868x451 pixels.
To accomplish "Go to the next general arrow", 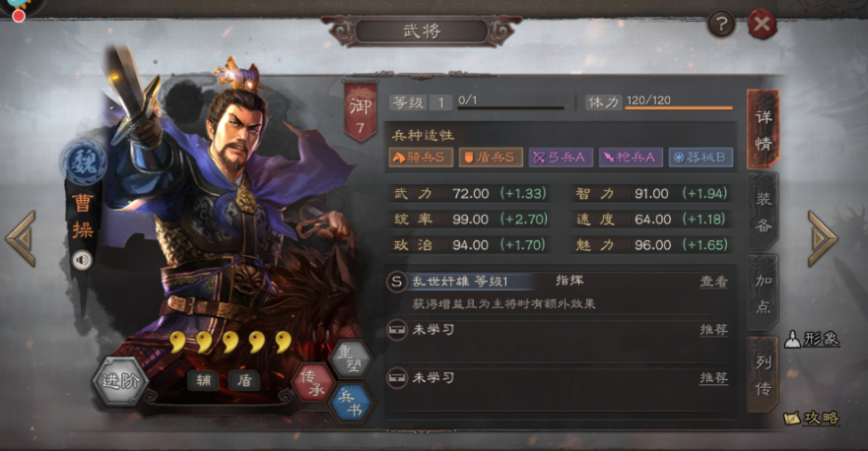I will click(823, 238).
